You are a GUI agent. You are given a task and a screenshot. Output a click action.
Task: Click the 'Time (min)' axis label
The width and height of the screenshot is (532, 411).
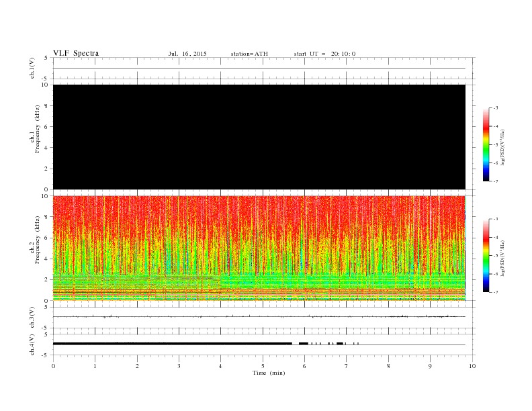pyautogui.click(x=269, y=373)
